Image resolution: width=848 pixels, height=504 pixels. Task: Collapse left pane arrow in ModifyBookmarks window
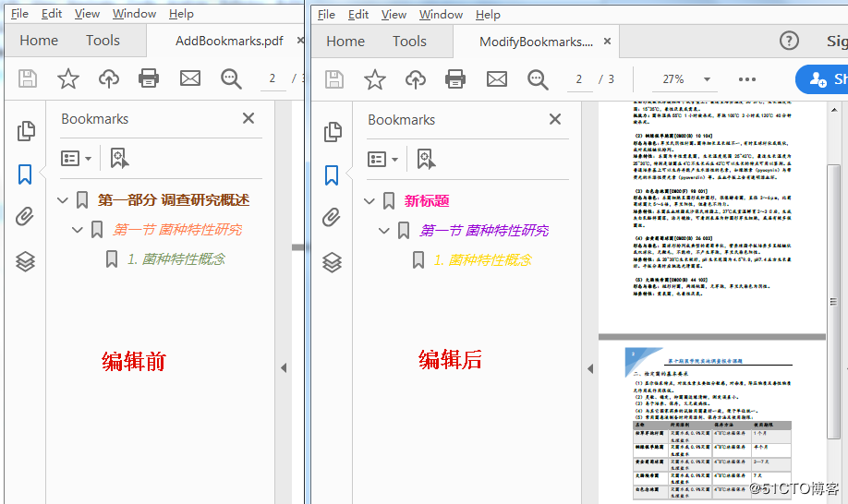(x=590, y=369)
